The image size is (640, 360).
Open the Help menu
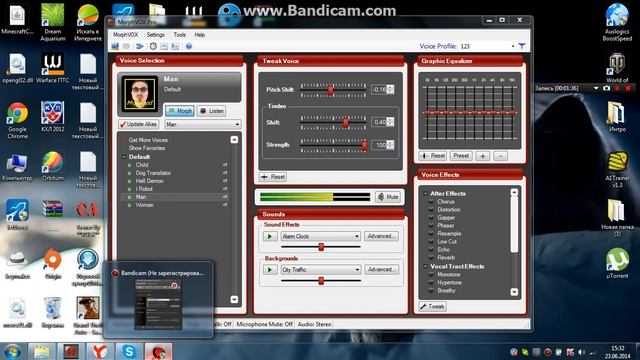(200, 35)
